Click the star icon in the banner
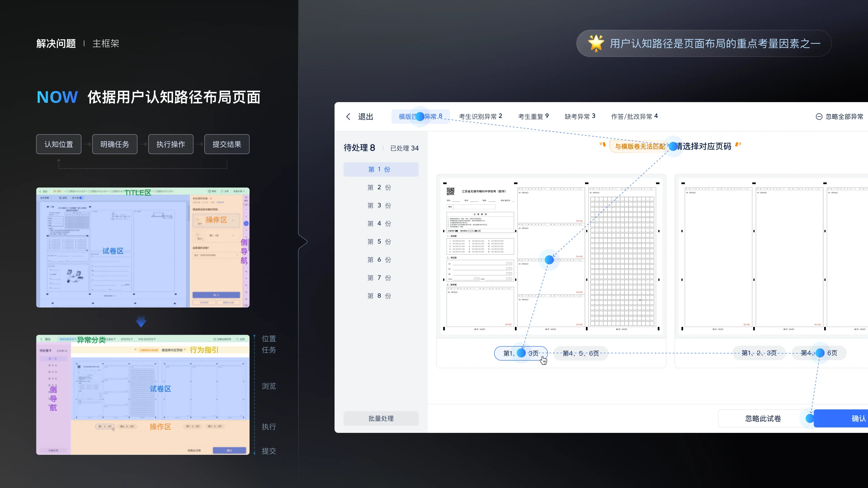The image size is (868, 488). [596, 43]
